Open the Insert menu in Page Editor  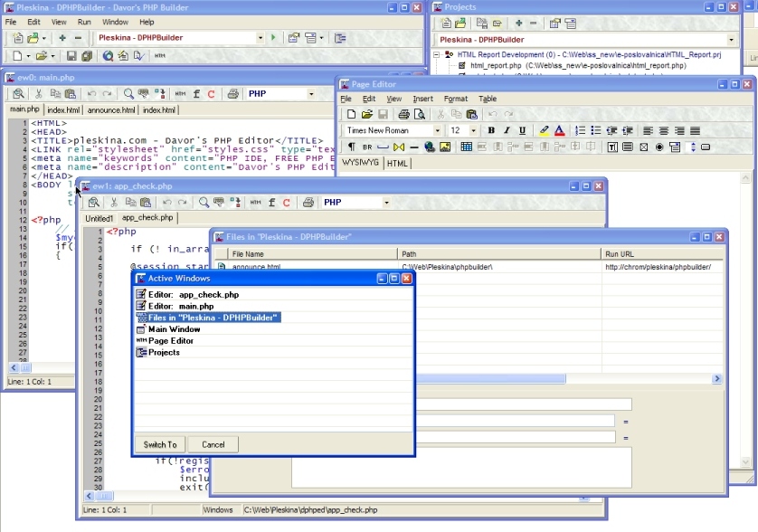coord(423,99)
